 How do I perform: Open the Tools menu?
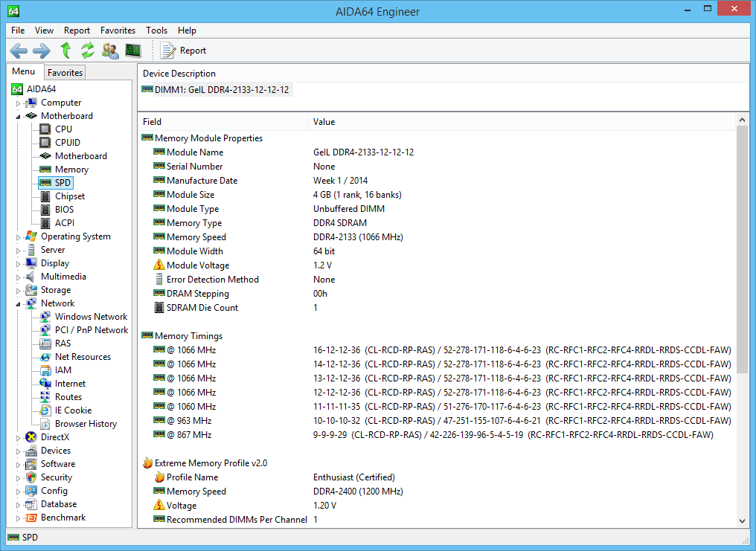tap(157, 30)
